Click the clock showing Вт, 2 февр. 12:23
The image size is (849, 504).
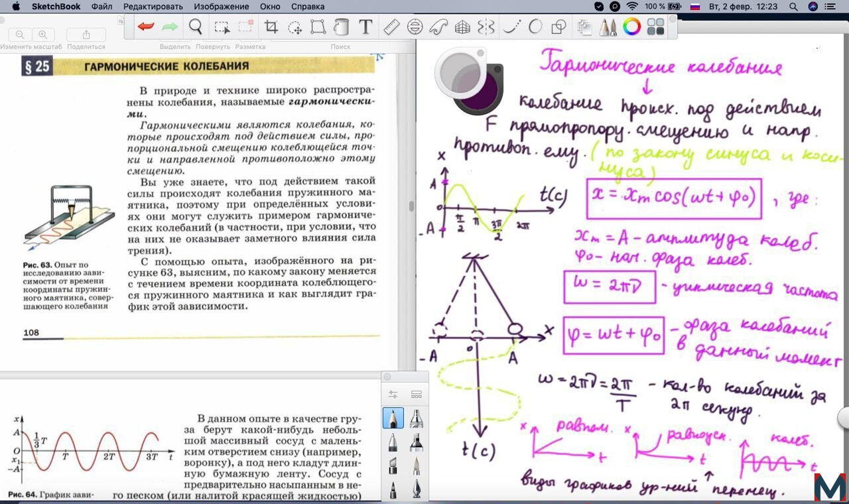coord(744,6)
